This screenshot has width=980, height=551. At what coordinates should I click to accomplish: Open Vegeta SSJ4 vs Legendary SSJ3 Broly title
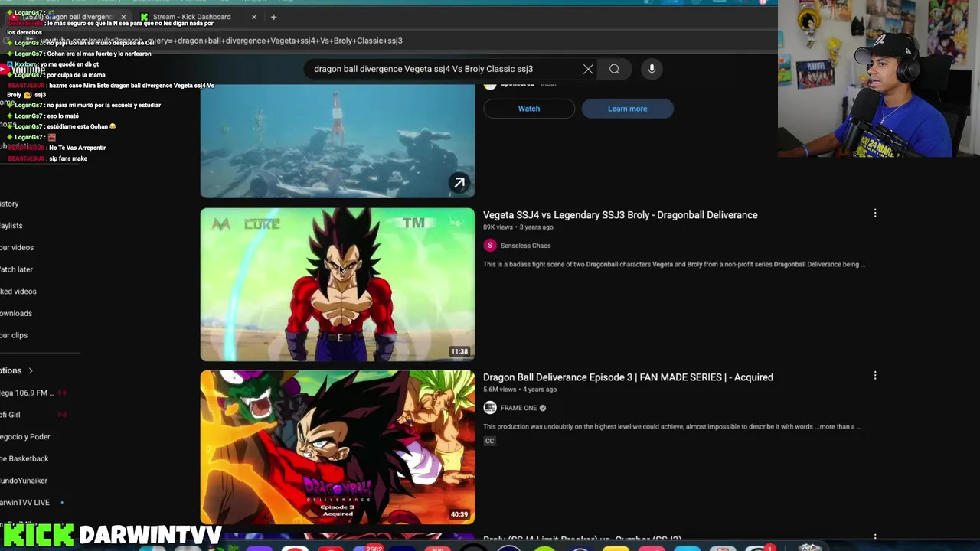pos(620,215)
